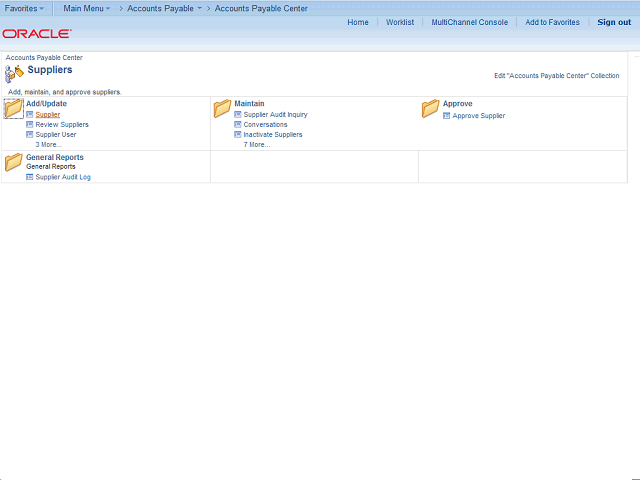Open the Favorites dropdown menu
This screenshot has height=480, width=640.
pos(24,8)
